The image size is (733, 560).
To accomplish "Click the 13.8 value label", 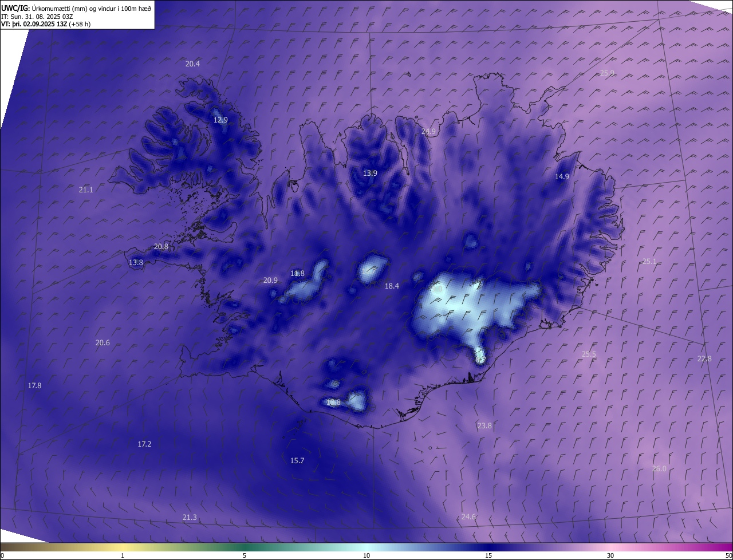I will (x=136, y=263).
